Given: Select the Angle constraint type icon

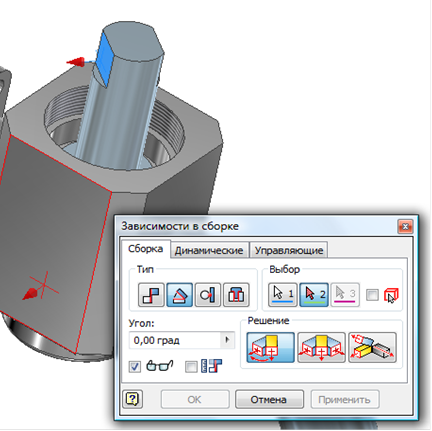Looking at the screenshot, I should click(x=179, y=295).
